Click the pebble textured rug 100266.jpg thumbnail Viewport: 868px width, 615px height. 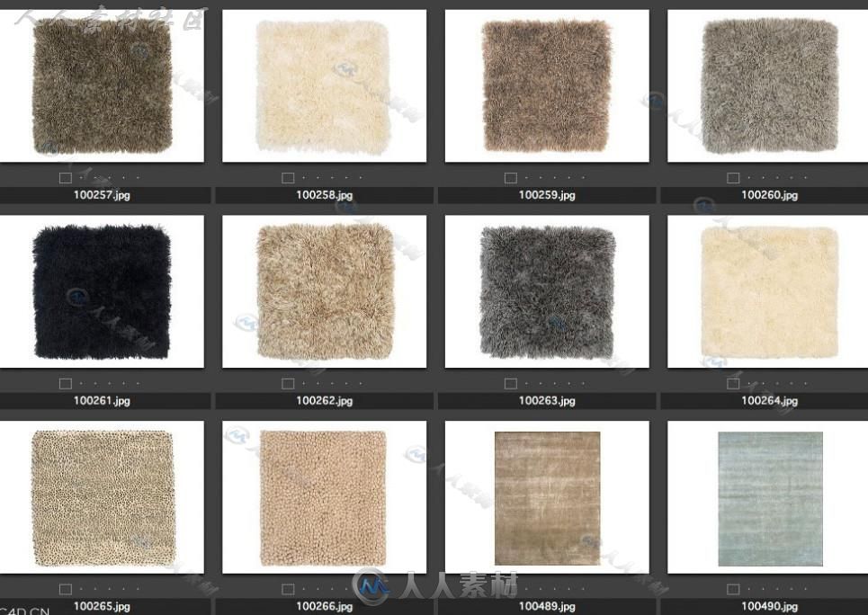(x=324, y=496)
